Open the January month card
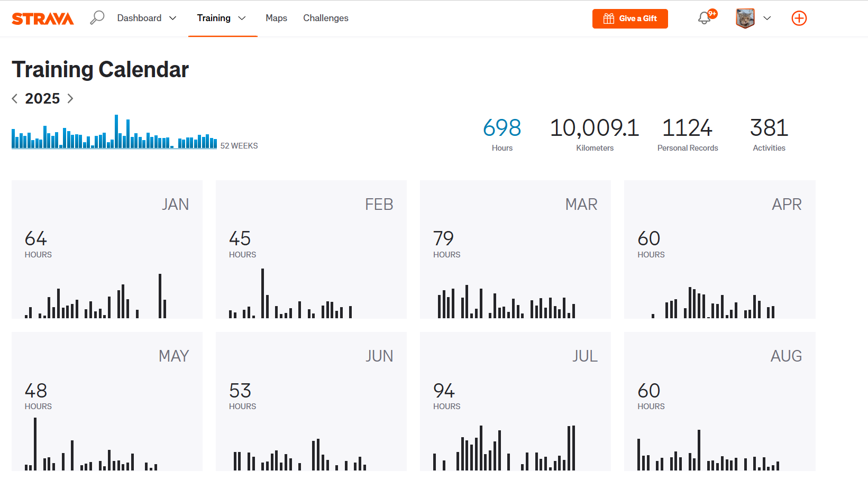 (x=107, y=250)
